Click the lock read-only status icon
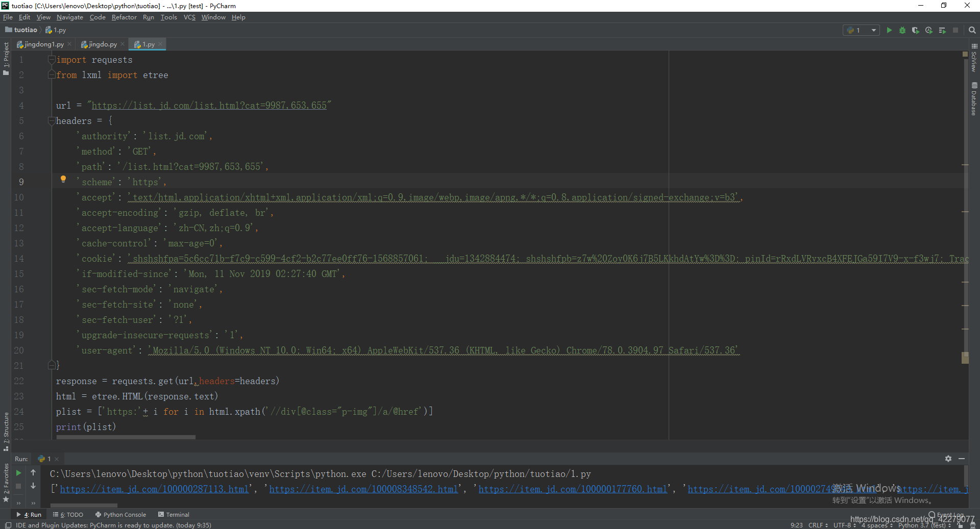Image resolution: width=980 pixels, height=529 pixels. 960,525
